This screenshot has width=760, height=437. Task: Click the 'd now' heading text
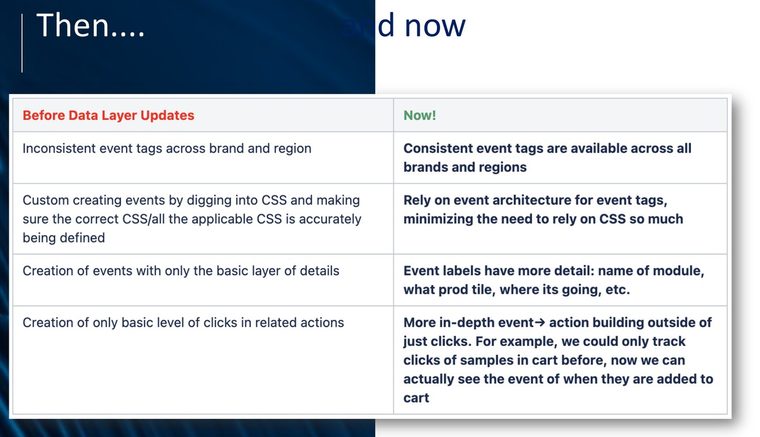(421, 25)
